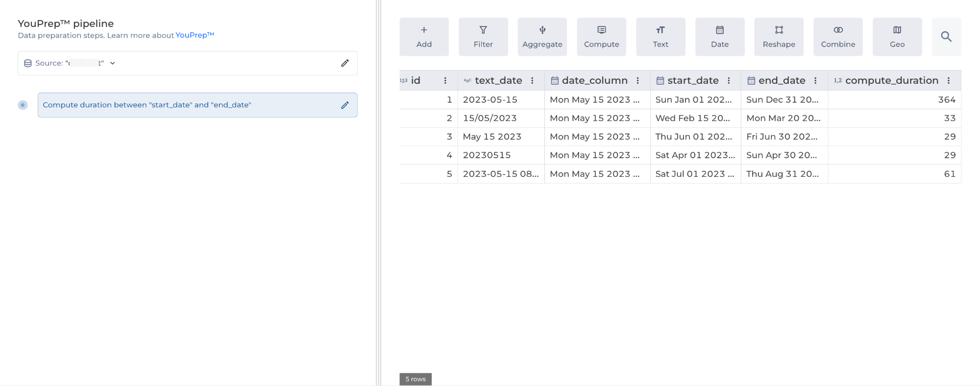Open text_date column three-dot menu
Screen dimensions: 980x386
[x=532, y=81]
